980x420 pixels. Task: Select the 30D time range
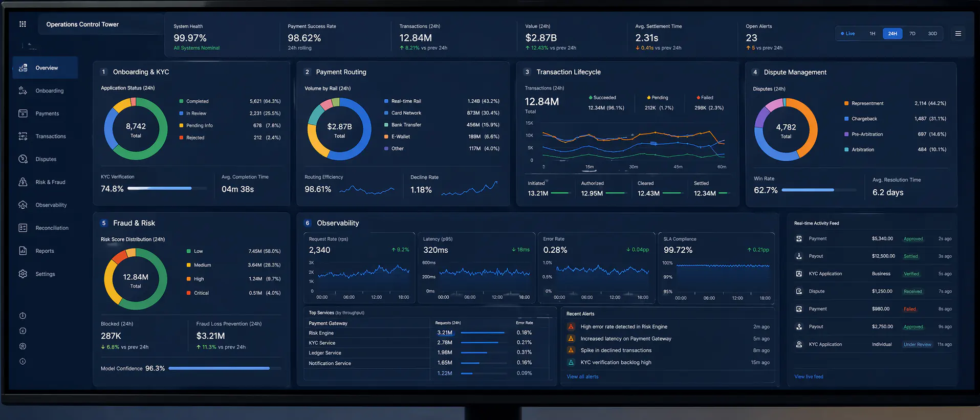click(932, 34)
